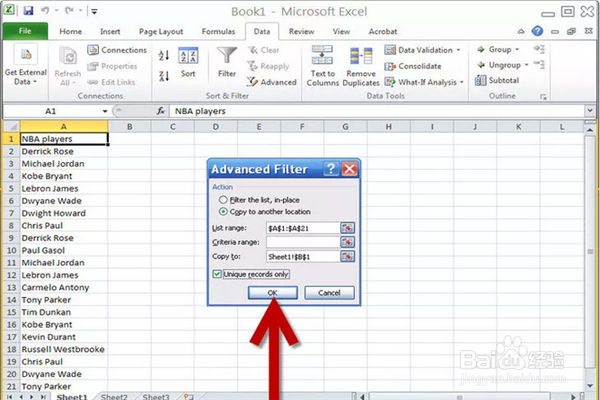Click Hide Detail outline icon
600x400 pixels.
tap(539, 64)
